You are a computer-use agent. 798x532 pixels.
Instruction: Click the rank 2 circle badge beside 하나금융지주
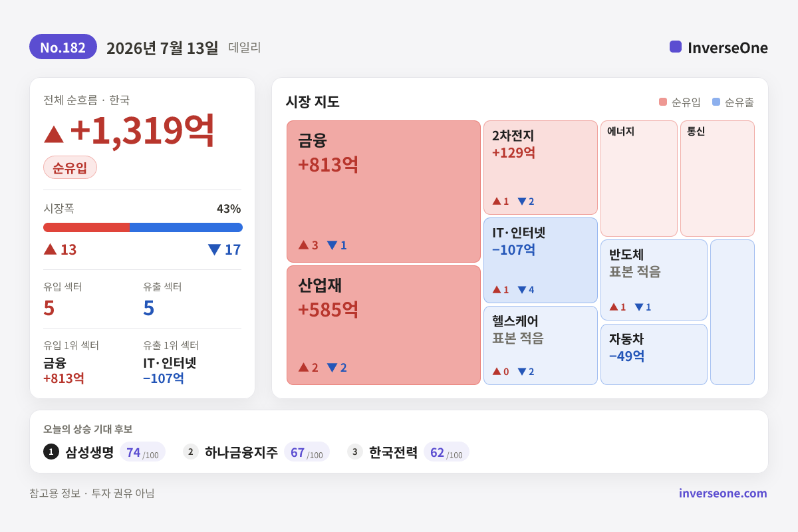(191, 452)
